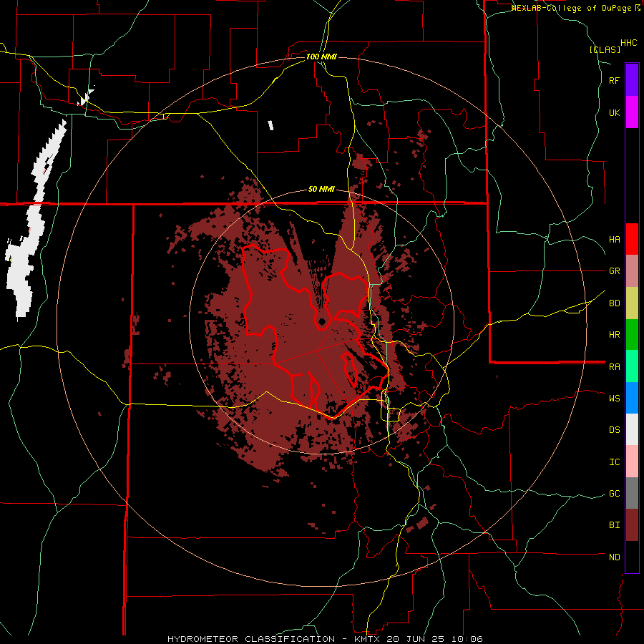Click the WS legend label

pos(614,399)
